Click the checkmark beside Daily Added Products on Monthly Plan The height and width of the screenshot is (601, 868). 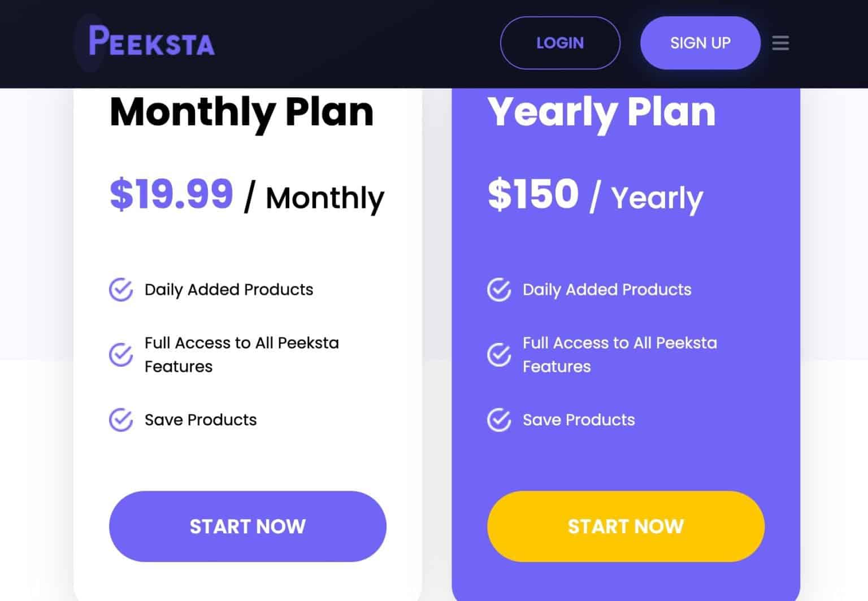click(x=120, y=290)
